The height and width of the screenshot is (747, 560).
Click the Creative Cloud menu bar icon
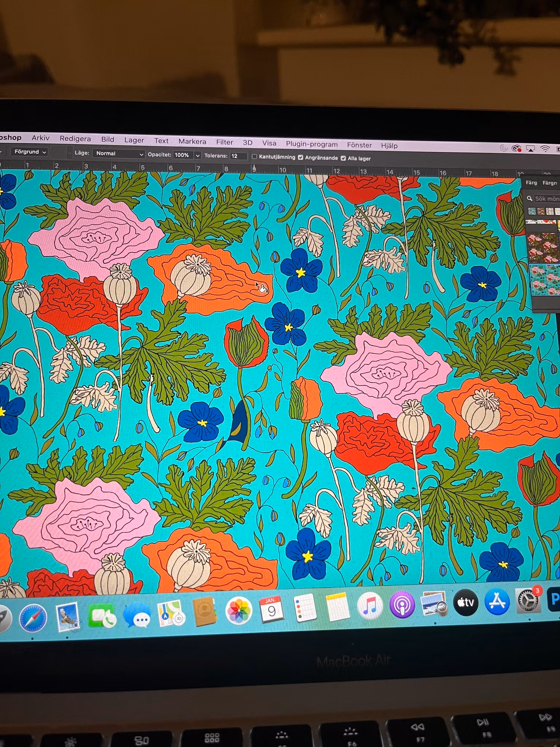[516, 148]
